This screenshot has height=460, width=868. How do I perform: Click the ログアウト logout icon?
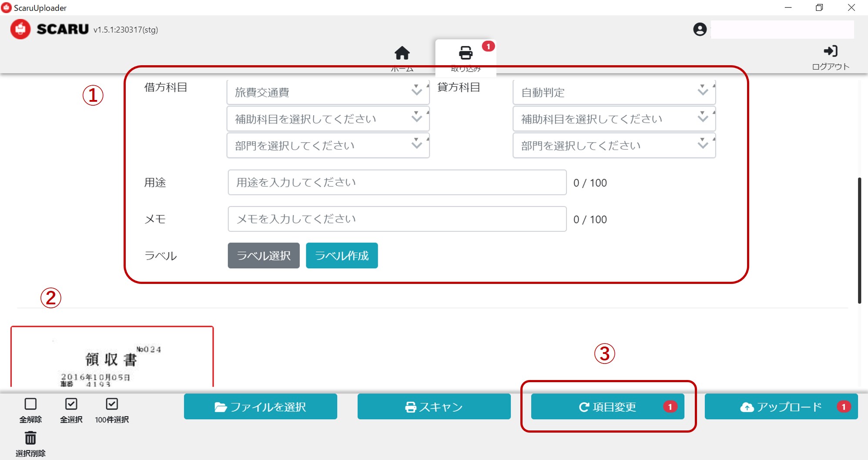[831, 51]
